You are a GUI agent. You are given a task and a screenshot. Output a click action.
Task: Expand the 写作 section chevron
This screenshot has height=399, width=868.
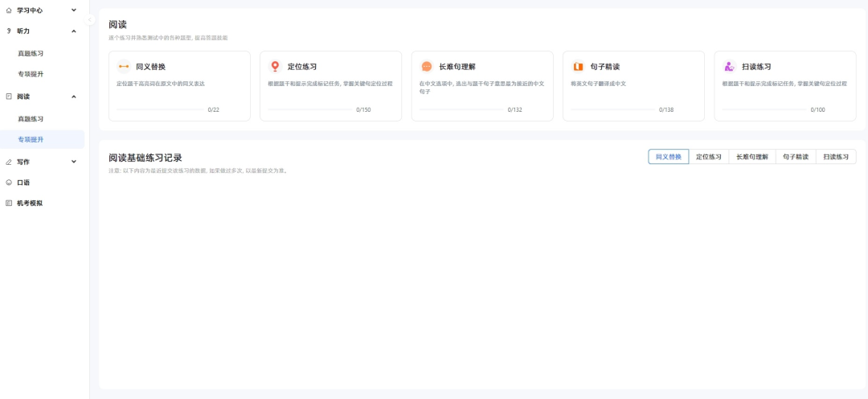[x=74, y=162]
